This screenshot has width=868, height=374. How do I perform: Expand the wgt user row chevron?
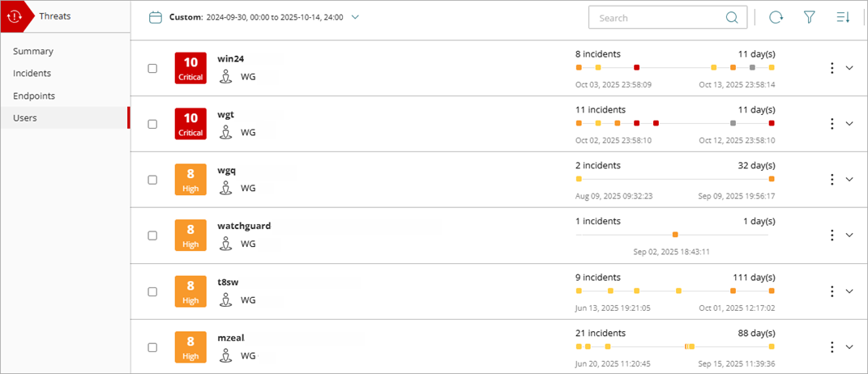click(x=849, y=124)
